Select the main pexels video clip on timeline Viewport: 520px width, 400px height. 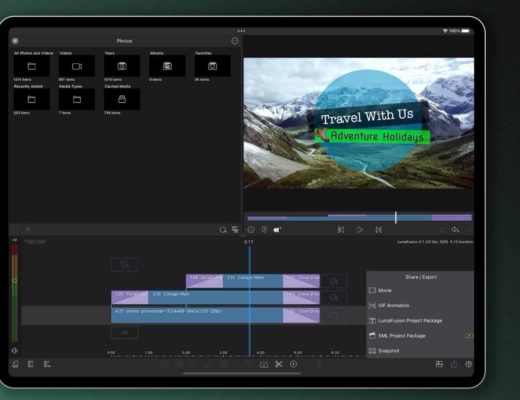[197, 315]
